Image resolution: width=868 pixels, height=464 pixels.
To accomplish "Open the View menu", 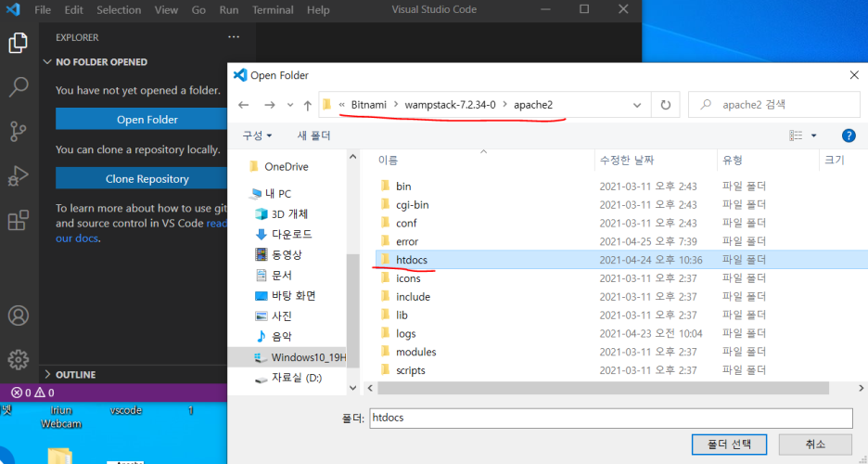I will point(166,10).
